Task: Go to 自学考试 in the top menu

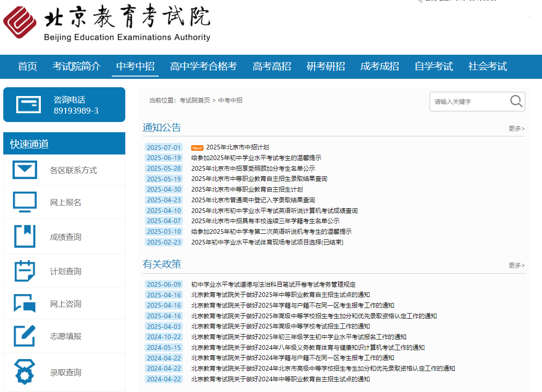Action: click(x=433, y=66)
